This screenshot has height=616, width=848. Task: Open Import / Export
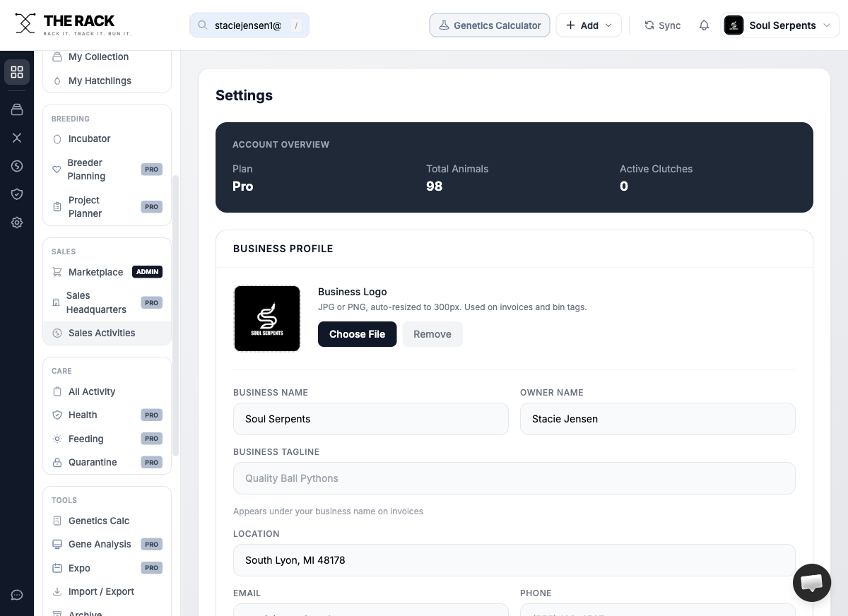click(x=107, y=591)
